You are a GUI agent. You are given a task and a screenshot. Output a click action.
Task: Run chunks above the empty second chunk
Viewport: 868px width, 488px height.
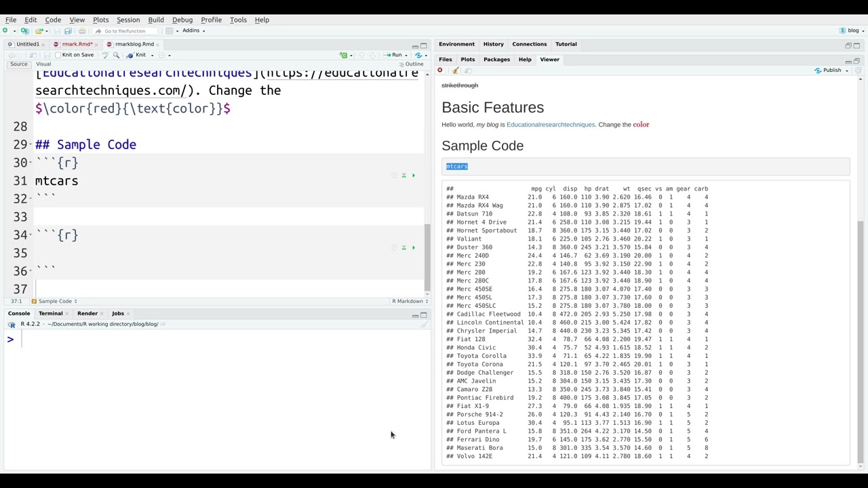coord(403,247)
